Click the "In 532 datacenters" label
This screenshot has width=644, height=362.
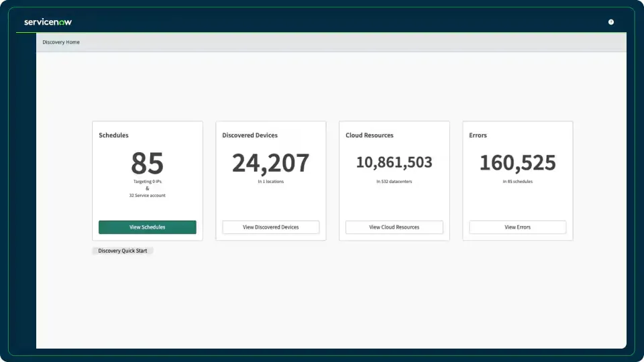(394, 182)
